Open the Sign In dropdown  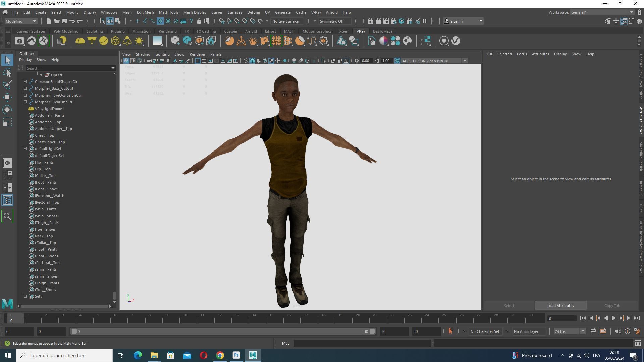coord(464,21)
